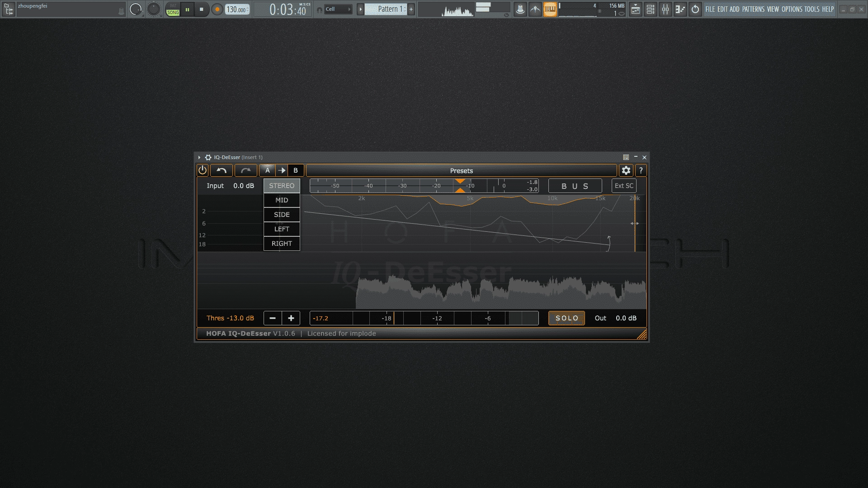Screen dimensions: 868x488
Task: Click the plugin resize corner grip
Action: (x=642, y=334)
